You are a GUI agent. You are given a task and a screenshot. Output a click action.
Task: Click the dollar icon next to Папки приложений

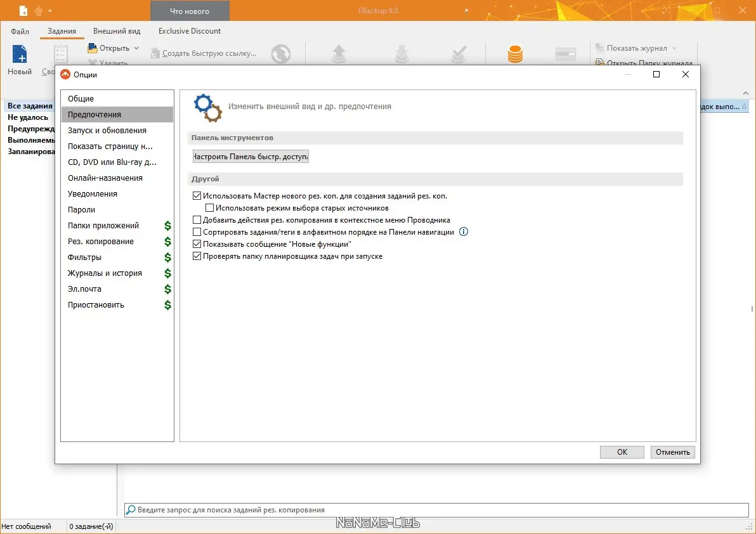(x=167, y=226)
